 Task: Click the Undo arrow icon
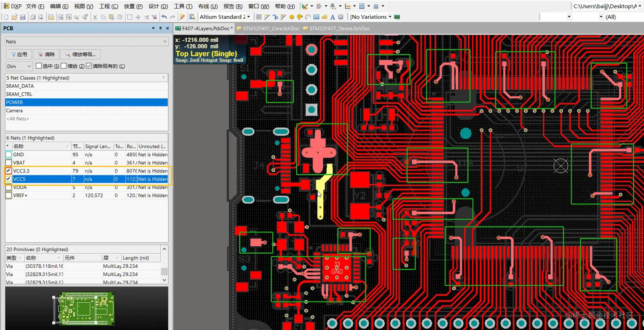[164, 17]
